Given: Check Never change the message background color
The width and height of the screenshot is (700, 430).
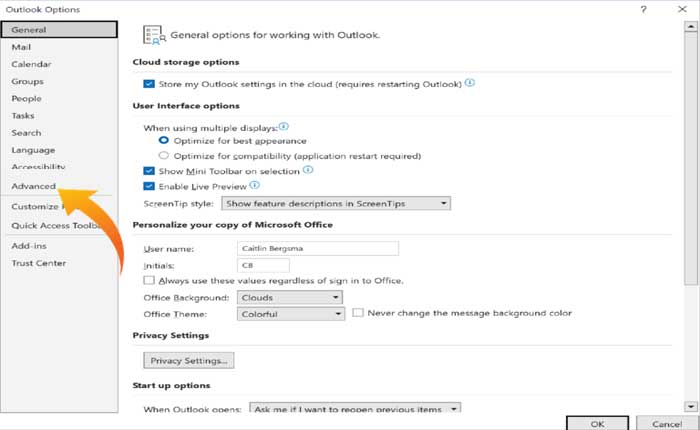Looking at the screenshot, I should click(358, 313).
